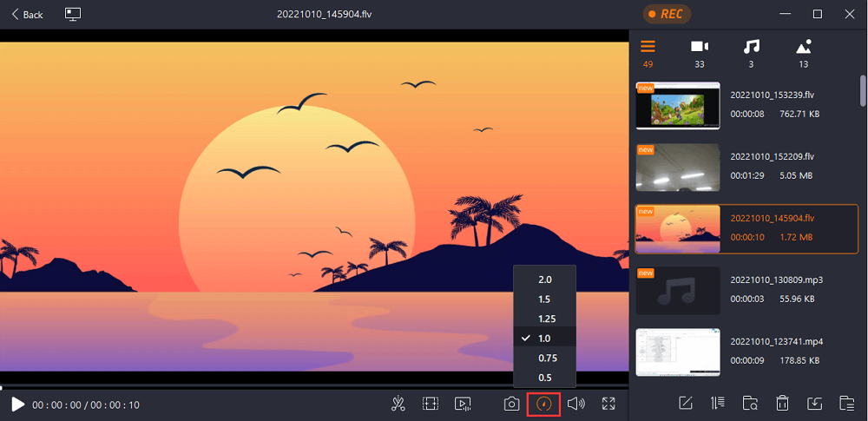Mute audio with the speaker icon

click(x=576, y=404)
